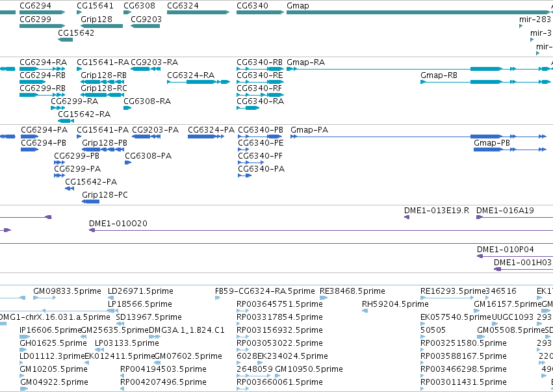Click the DME1-016A19 clone
Viewport: 553px width, 392px height.
[x=515, y=217]
